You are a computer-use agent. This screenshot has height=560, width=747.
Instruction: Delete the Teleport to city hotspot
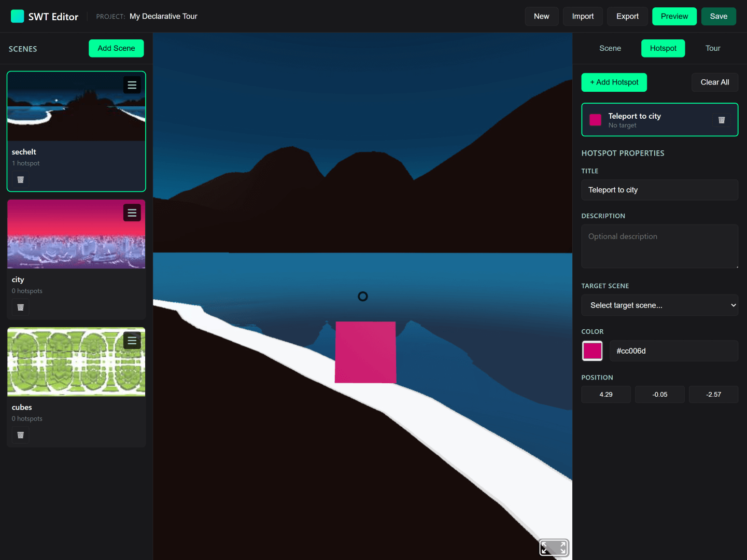pyautogui.click(x=722, y=120)
